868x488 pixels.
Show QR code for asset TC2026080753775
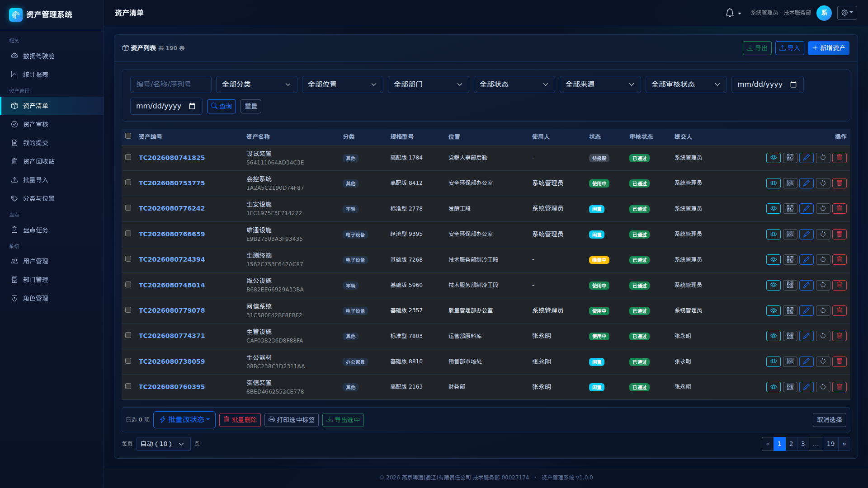[790, 183]
